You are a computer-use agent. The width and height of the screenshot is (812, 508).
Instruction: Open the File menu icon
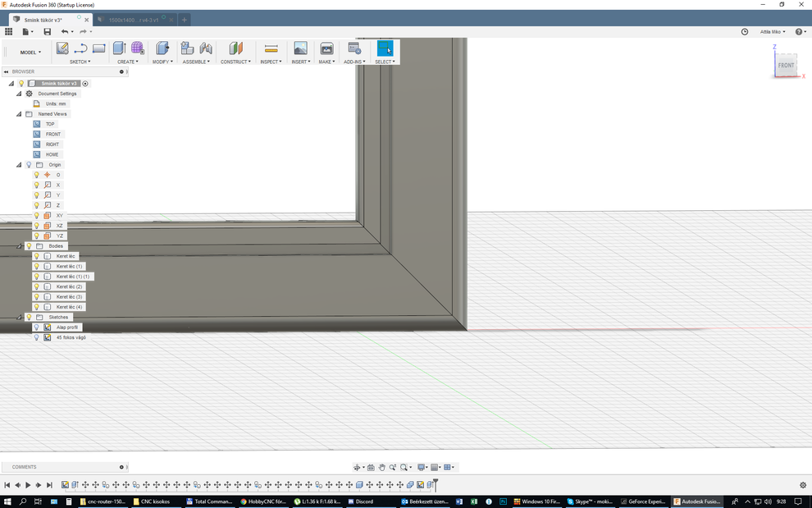(x=25, y=32)
